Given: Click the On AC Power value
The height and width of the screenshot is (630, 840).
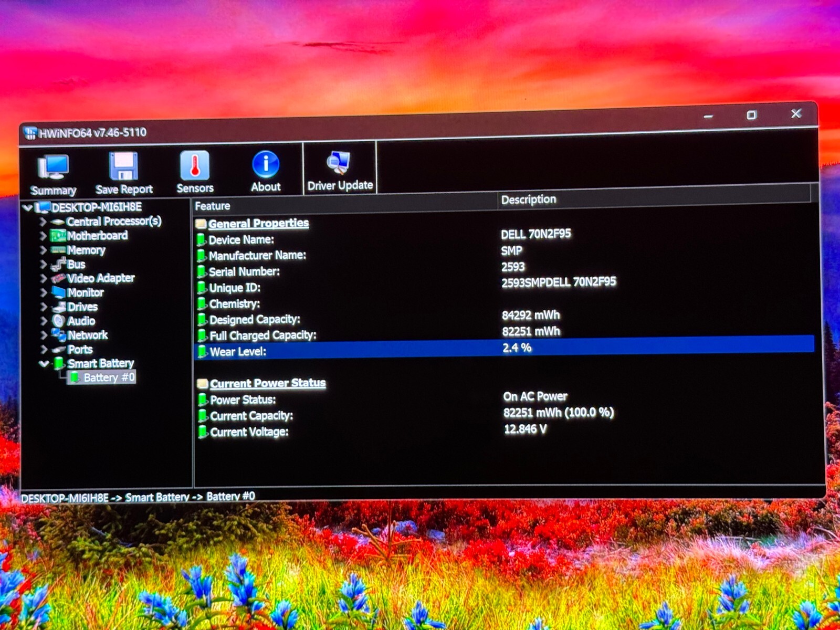Looking at the screenshot, I should [x=535, y=396].
